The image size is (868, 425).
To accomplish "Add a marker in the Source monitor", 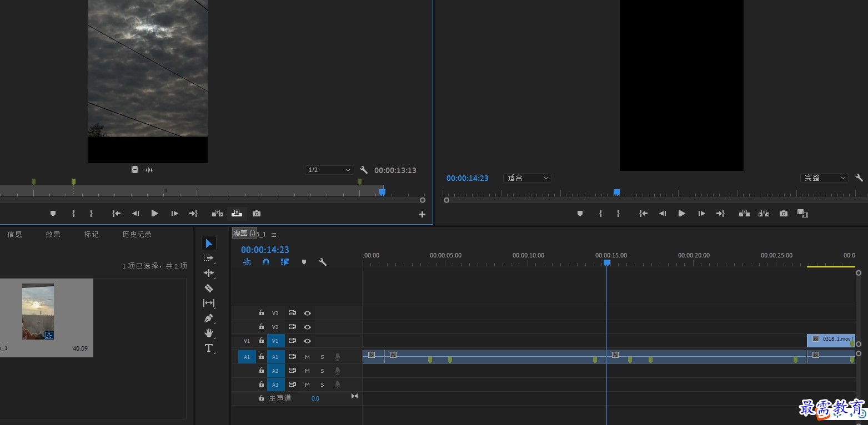I will point(53,214).
